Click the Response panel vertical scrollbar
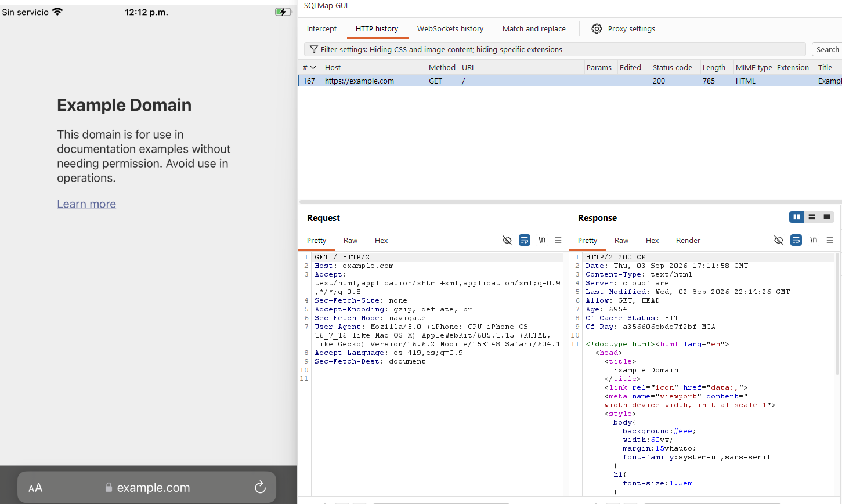The height and width of the screenshot is (504, 842). click(x=837, y=313)
